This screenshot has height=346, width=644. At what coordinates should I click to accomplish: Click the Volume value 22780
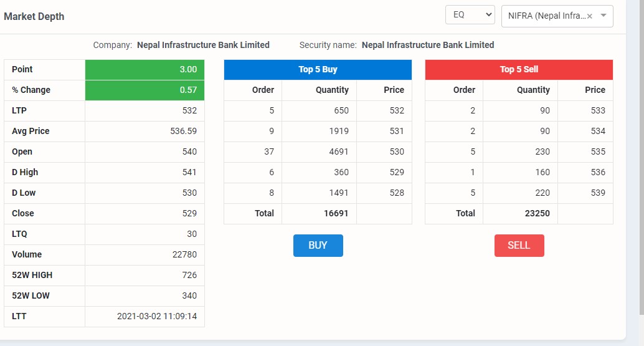click(x=184, y=254)
